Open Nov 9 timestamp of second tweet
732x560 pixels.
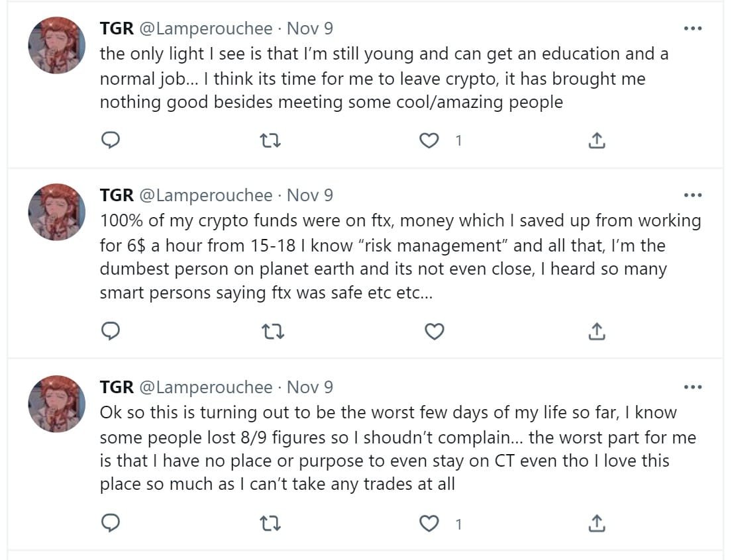tap(310, 195)
